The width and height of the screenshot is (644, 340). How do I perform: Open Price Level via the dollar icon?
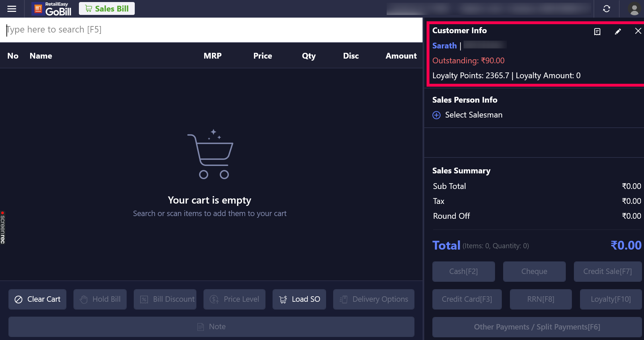point(214,299)
